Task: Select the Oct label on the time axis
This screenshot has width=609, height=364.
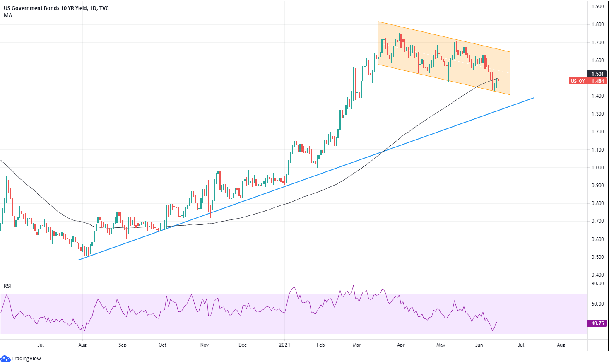Action: (x=162, y=345)
